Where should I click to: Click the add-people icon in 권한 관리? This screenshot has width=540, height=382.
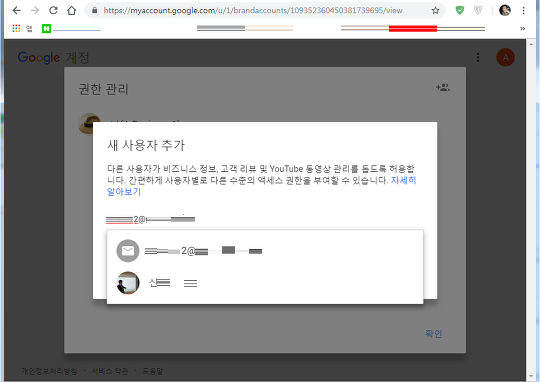(x=443, y=87)
